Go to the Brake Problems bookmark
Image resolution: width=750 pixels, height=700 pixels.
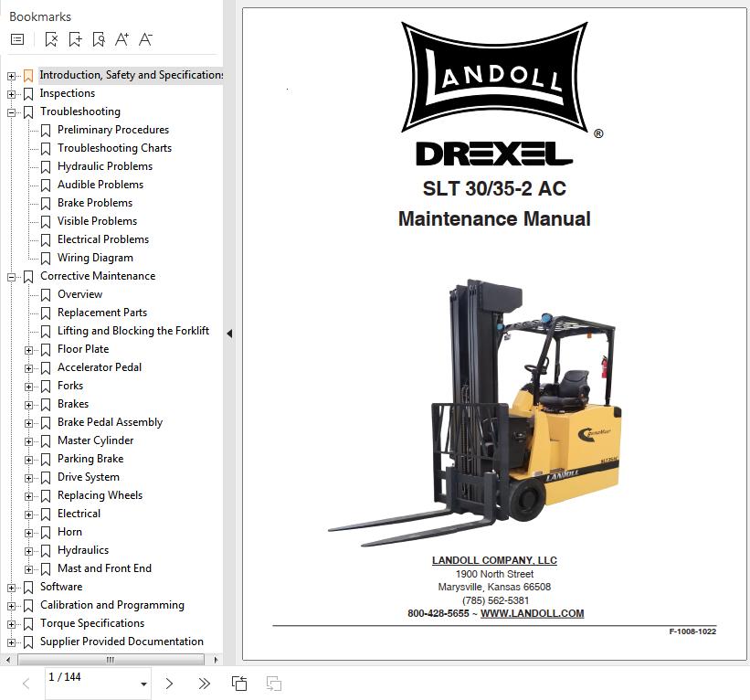click(x=95, y=203)
